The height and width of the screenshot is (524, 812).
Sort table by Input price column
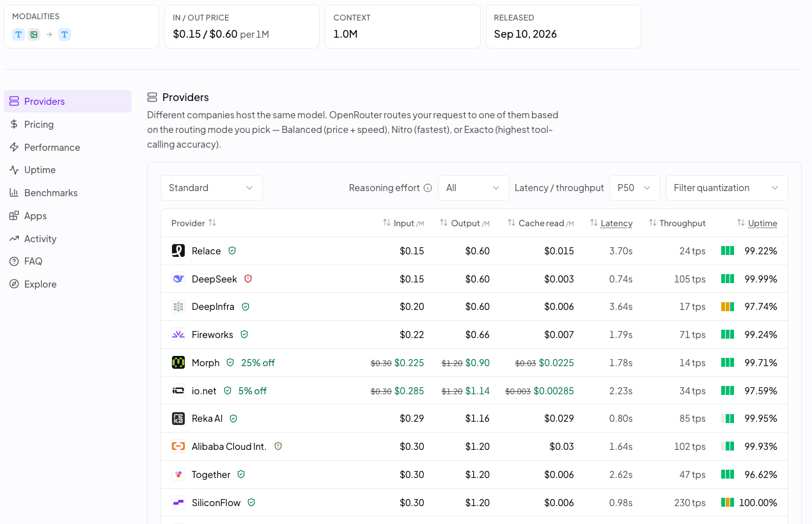click(x=403, y=223)
